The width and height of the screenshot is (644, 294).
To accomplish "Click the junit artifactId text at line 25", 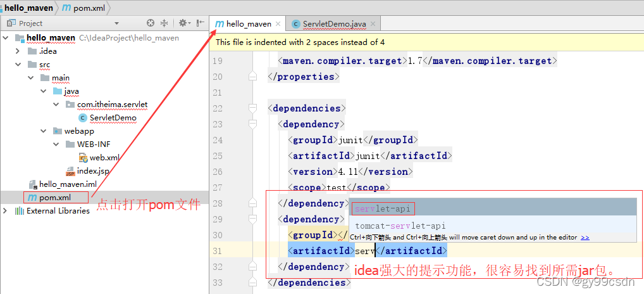I will (x=368, y=156).
